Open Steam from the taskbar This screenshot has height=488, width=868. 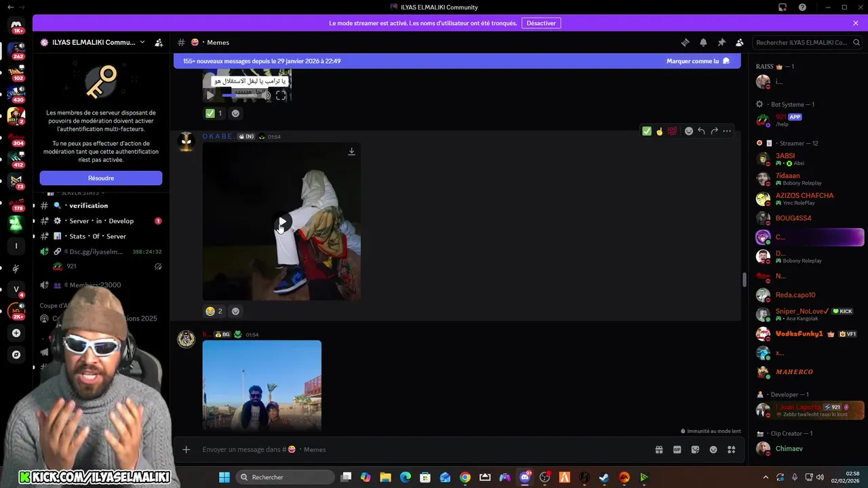coord(604,477)
